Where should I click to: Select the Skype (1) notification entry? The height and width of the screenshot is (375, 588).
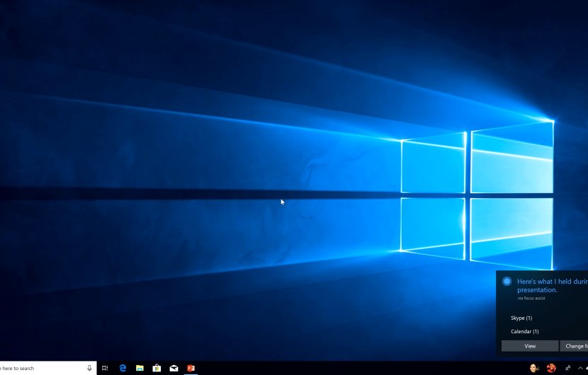pos(521,318)
